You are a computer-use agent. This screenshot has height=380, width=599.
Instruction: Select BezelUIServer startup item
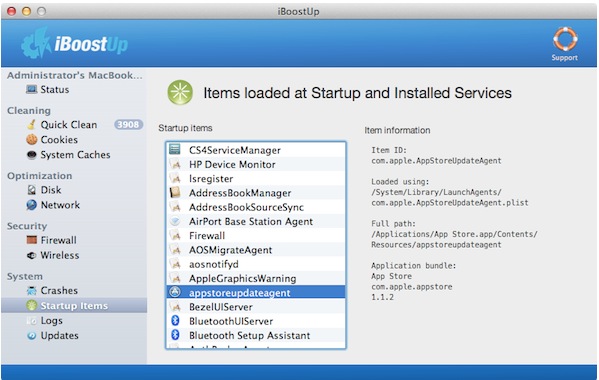point(256,307)
